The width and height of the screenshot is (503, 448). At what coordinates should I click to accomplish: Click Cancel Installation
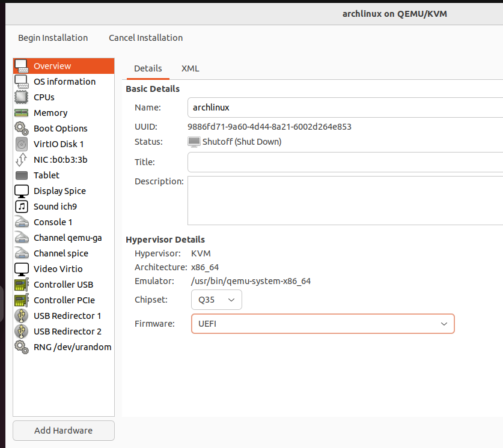pos(145,37)
